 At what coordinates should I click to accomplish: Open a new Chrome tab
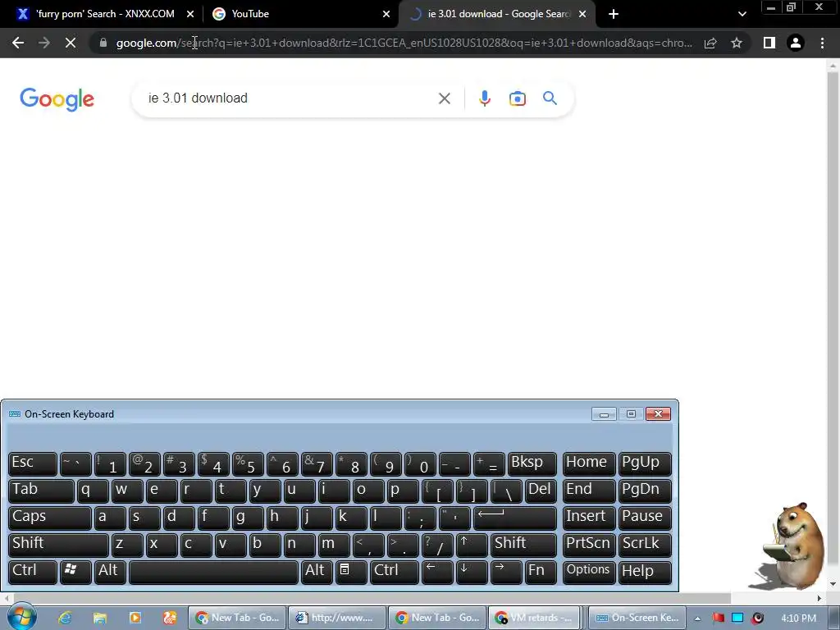click(x=614, y=14)
